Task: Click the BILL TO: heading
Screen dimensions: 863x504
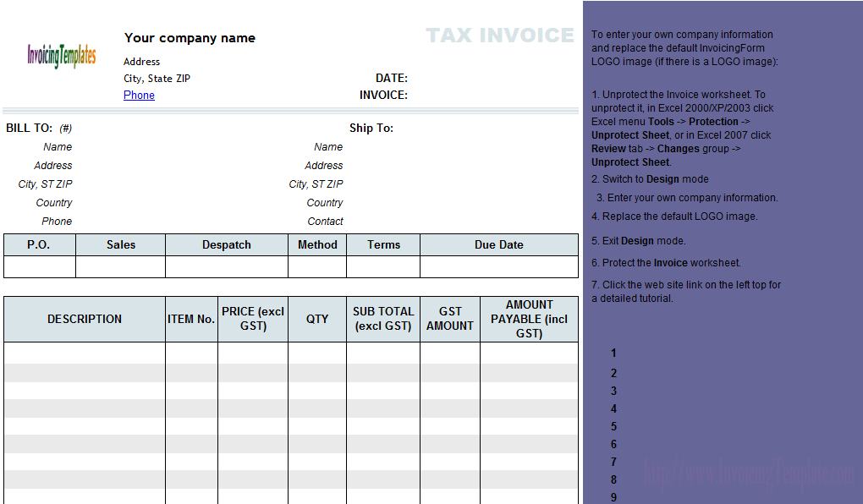Action: tap(29, 129)
